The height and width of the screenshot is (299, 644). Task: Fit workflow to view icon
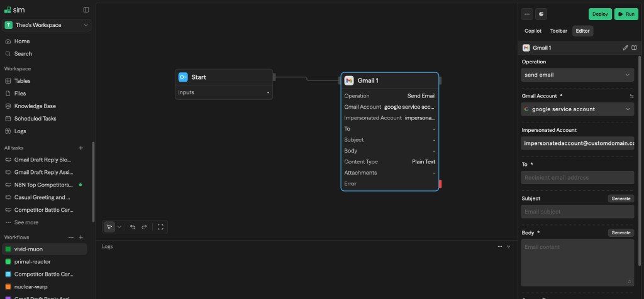click(160, 227)
